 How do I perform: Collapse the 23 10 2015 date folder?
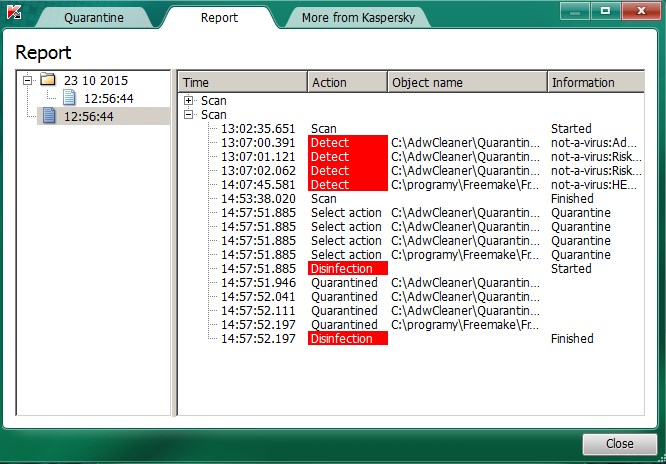click(28, 80)
